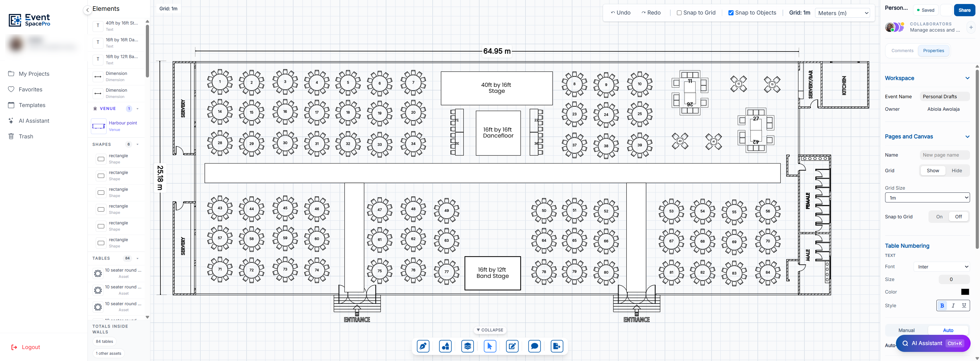
Task: Select the pen drawing tool
Action: click(423, 346)
